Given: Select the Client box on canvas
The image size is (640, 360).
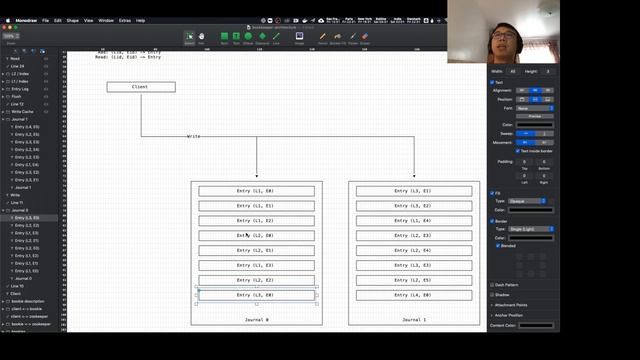Looking at the screenshot, I should (141, 87).
